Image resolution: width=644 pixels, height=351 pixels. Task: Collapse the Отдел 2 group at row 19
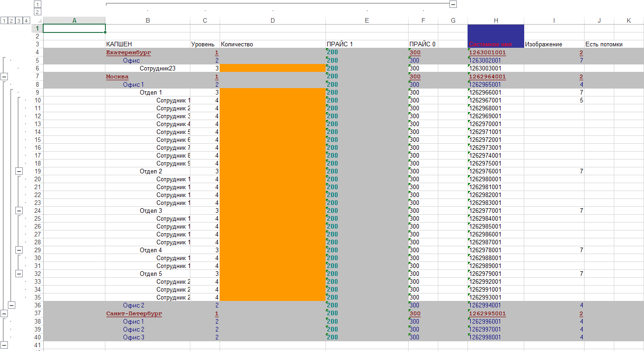coord(19,171)
